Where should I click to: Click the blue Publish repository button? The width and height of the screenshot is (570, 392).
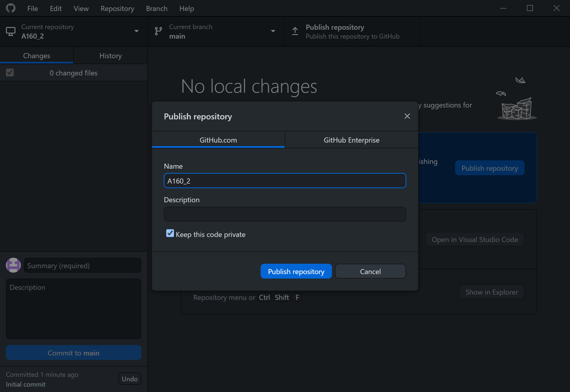coord(296,271)
